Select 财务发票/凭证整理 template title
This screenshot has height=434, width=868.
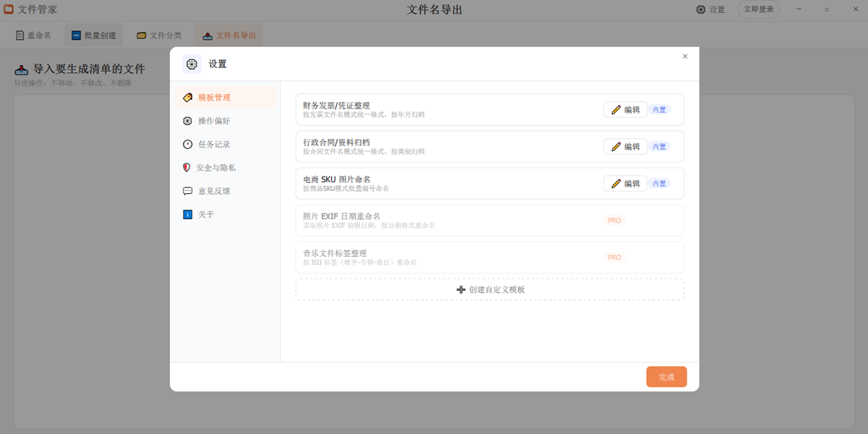coord(336,106)
